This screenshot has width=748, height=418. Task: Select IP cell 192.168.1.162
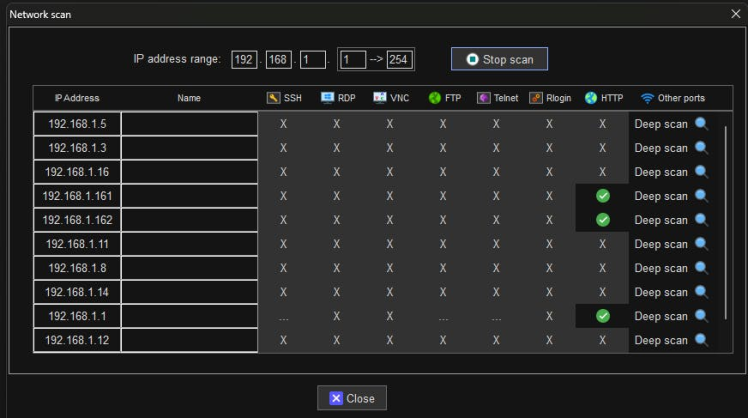click(x=77, y=220)
